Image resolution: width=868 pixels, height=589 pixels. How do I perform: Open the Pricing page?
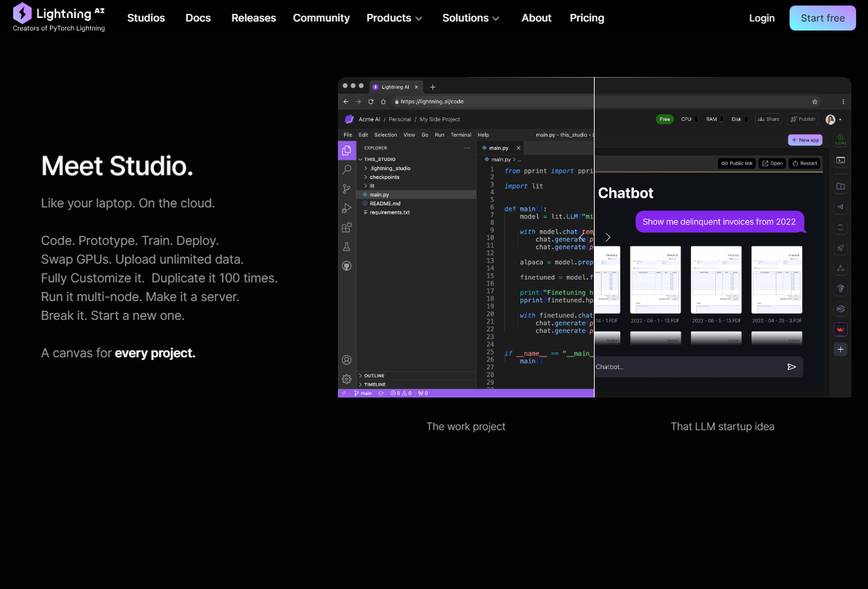pyautogui.click(x=587, y=18)
